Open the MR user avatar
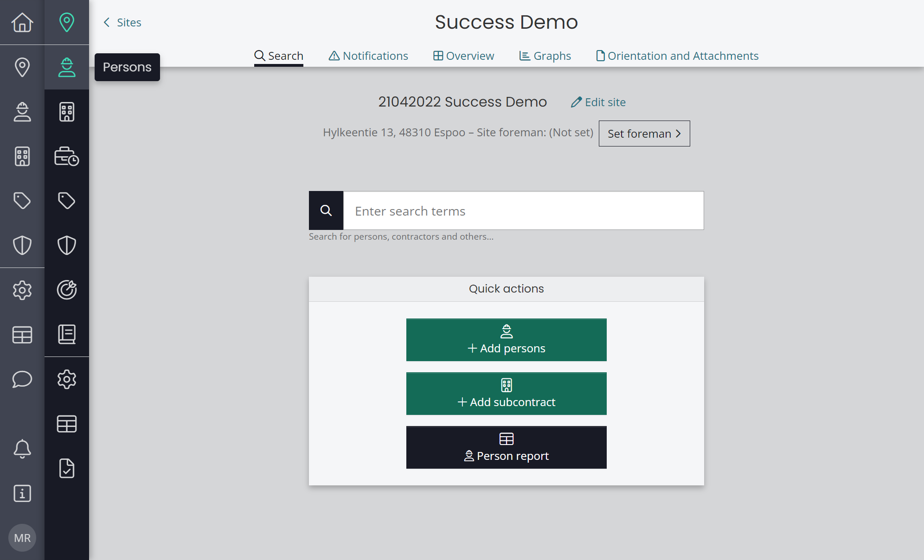 tap(22, 538)
